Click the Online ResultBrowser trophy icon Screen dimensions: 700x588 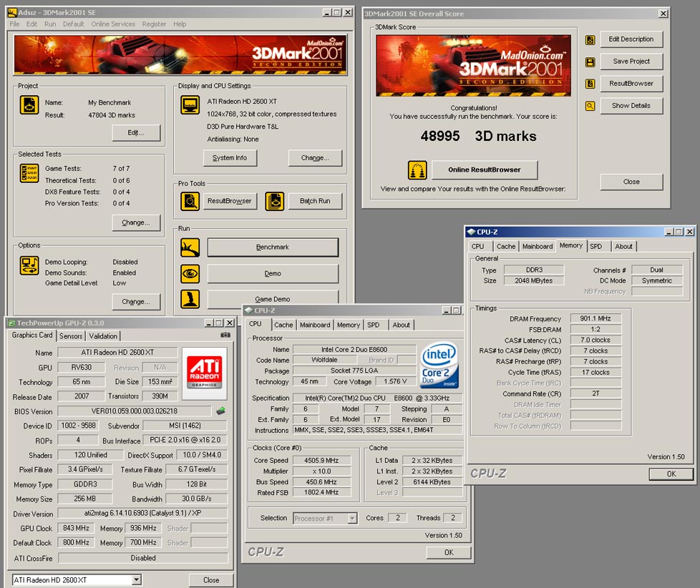(x=417, y=170)
